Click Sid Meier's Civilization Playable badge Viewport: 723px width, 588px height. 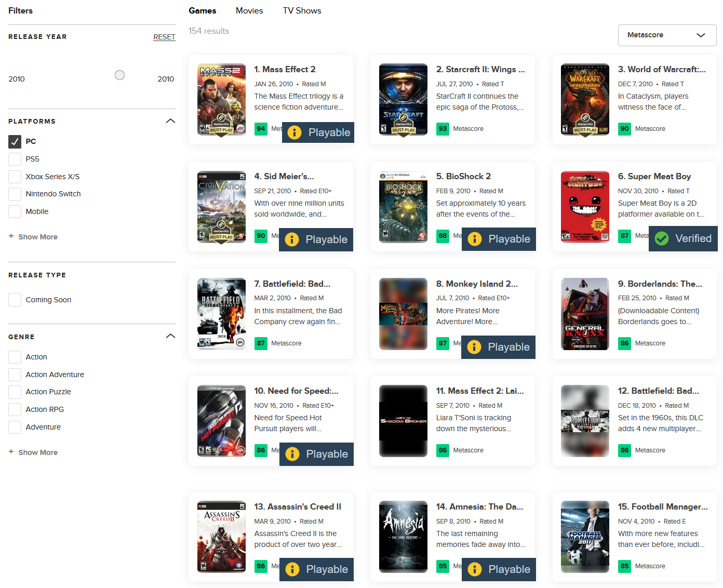pyautogui.click(x=316, y=239)
